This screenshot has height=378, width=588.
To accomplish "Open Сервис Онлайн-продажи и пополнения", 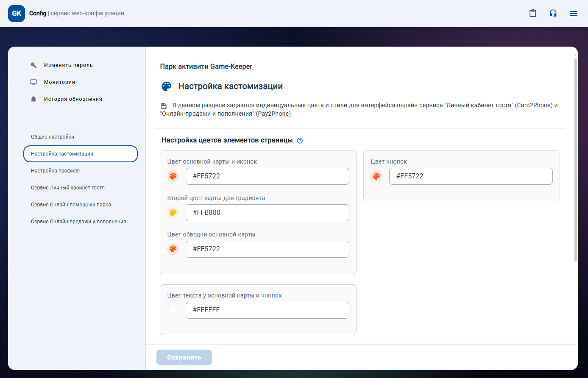I will [x=78, y=222].
